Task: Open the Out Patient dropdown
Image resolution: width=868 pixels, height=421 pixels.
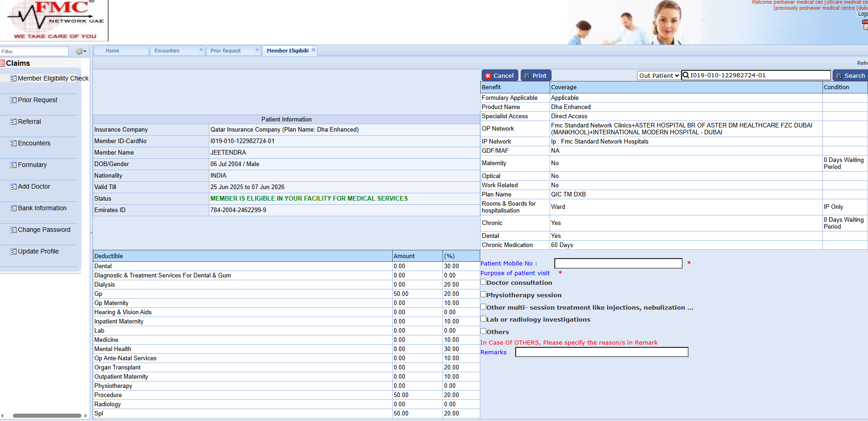Action: tap(659, 76)
